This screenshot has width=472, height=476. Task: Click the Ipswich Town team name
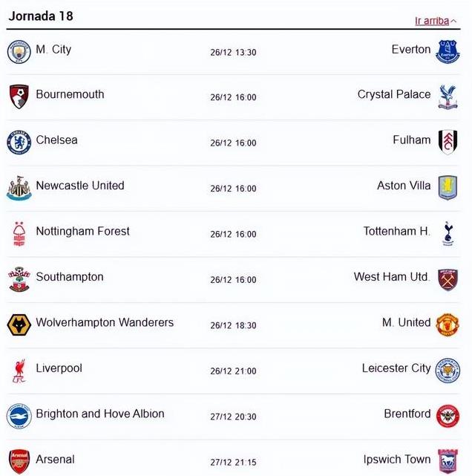pos(397,460)
